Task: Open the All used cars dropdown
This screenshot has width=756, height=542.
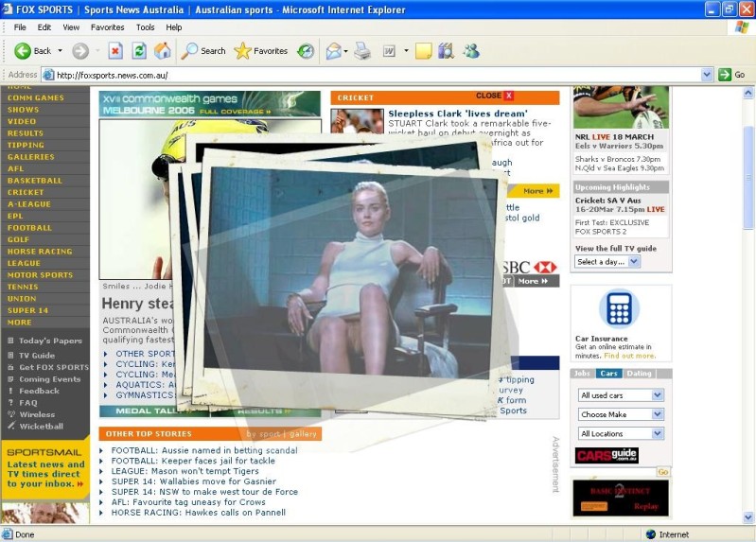Action: tap(621, 395)
